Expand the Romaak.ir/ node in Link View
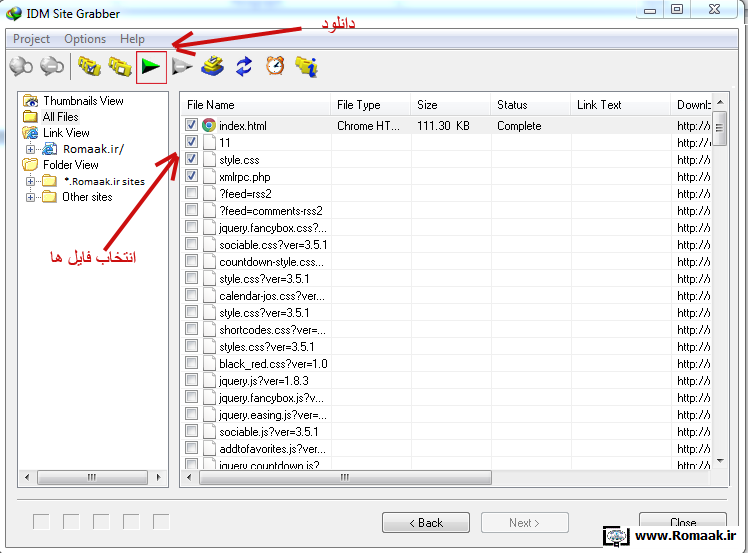The height and width of the screenshot is (553, 748). click(x=30, y=149)
